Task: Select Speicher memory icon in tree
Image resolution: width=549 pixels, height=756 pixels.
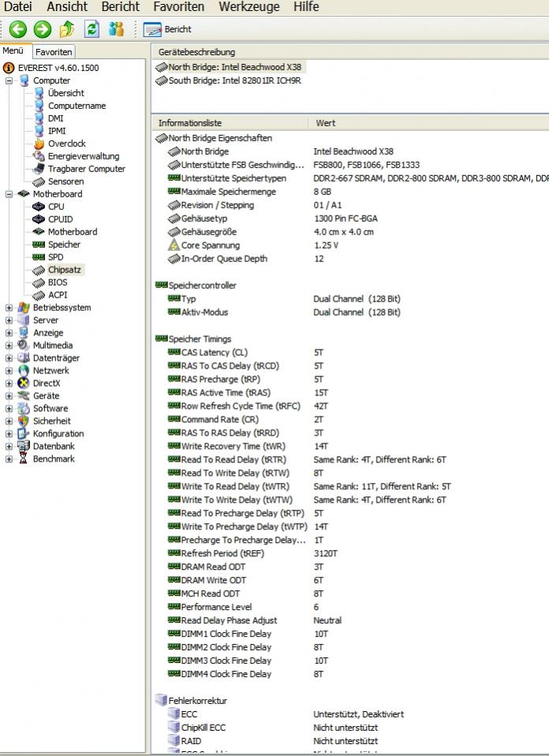Action: [39, 245]
